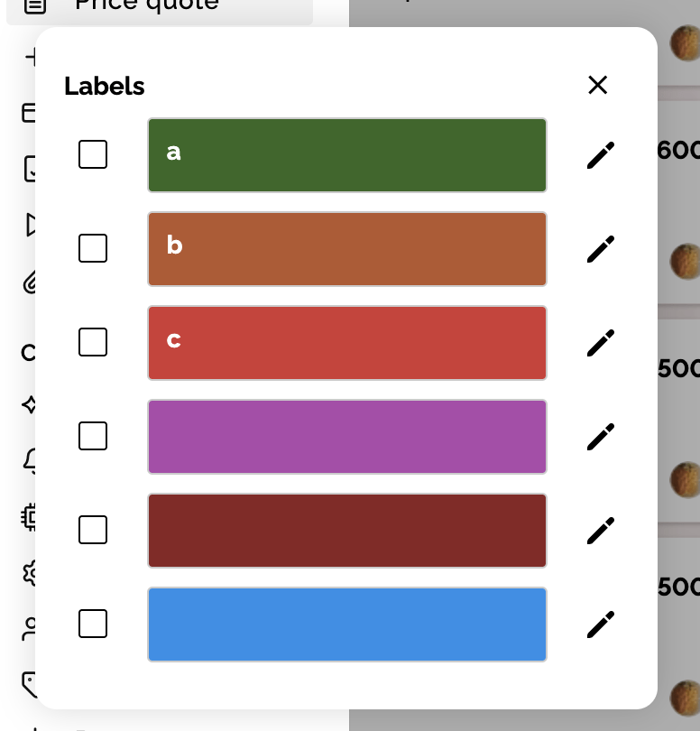700x731 pixels.
Task: Select the blue unnamed label swatch
Action: (347, 625)
